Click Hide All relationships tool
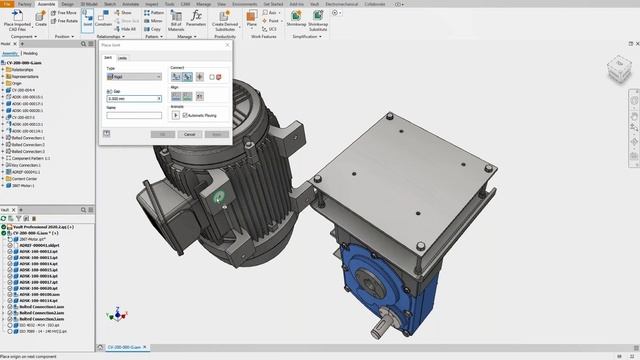640x360 pixels. [125, 29]
